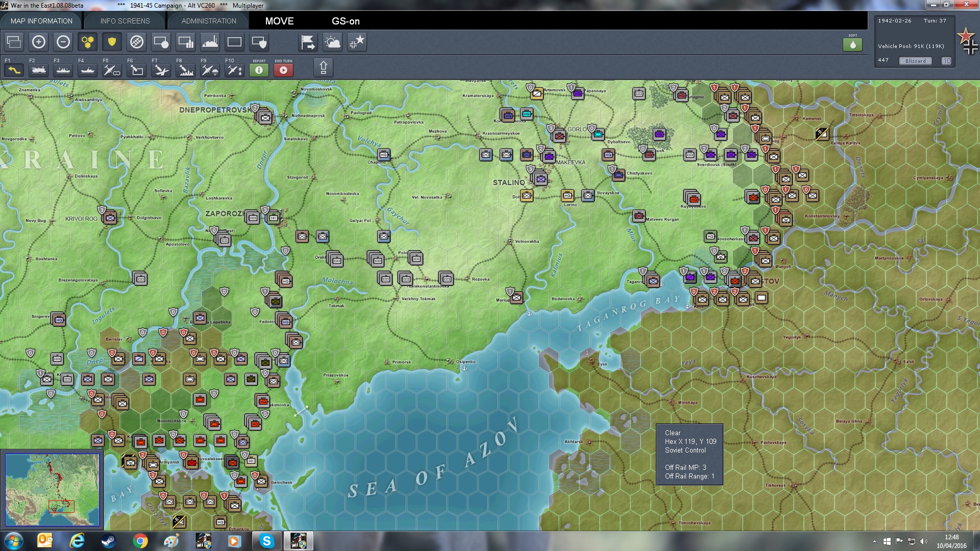Screen dimensions: 980x551
Task: Select F3 naval transport mode
Action: pyautogui.click(x=63, y=70)
